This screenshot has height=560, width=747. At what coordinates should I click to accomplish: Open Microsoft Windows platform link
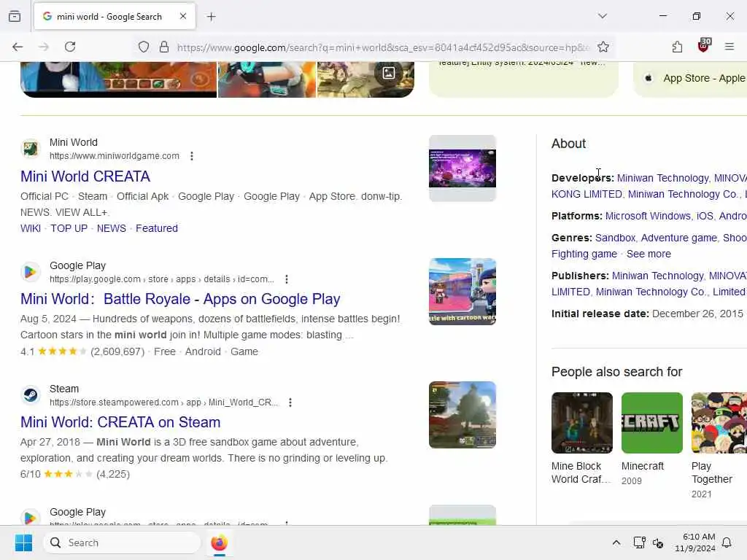648,216
